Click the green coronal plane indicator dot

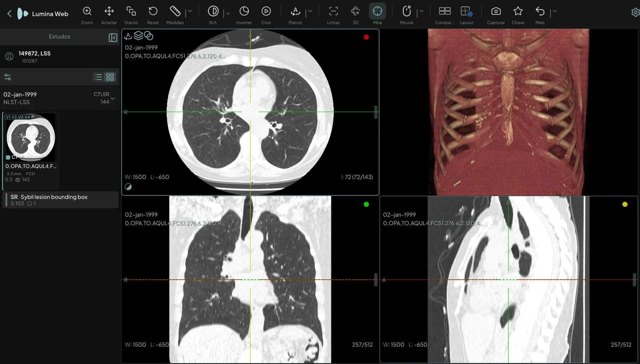pyautogui.click(x=366, y=204)
